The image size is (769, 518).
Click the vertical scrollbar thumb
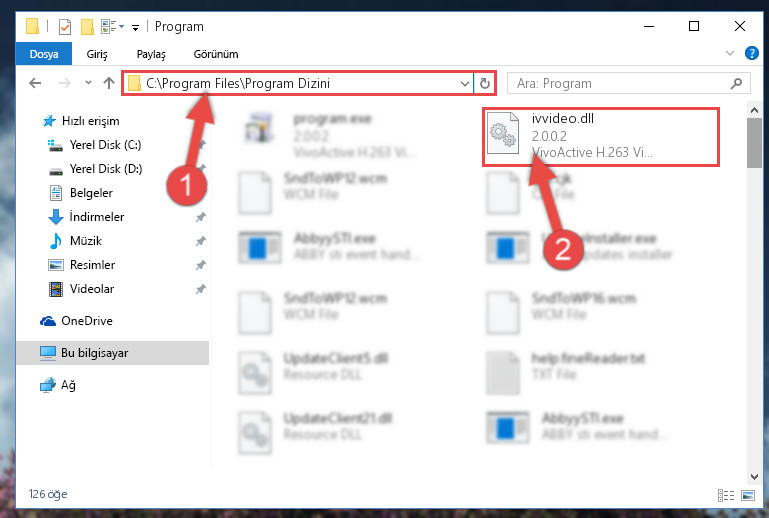coord(754,143)
